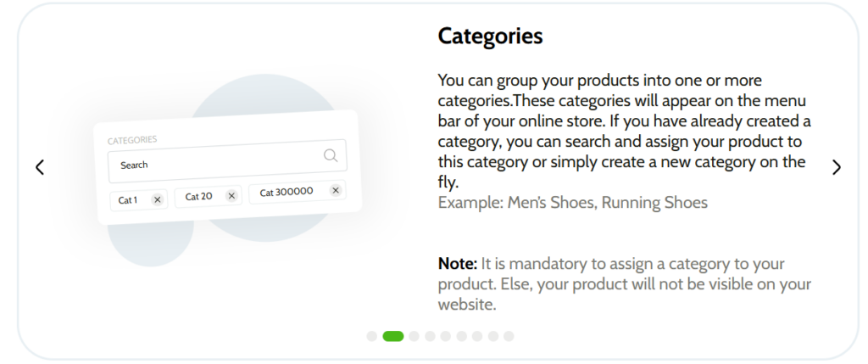Select the eighth carousel dot
This screenshot has height=364, width=868.
coord(493,336)
